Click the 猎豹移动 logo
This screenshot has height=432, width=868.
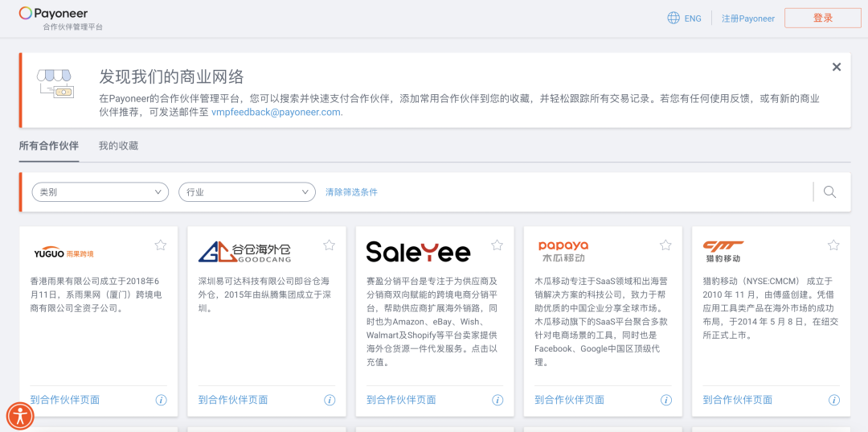(723, 252)
